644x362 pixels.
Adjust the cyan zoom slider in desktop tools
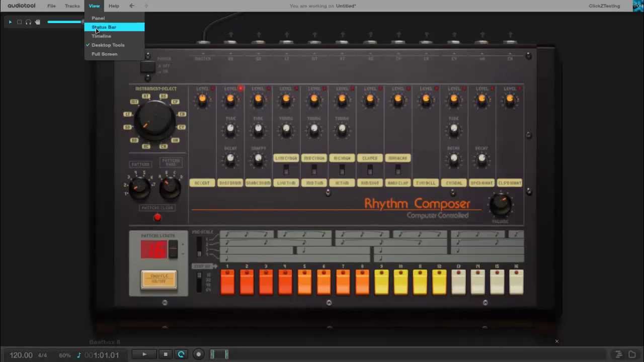pos(65,22)
